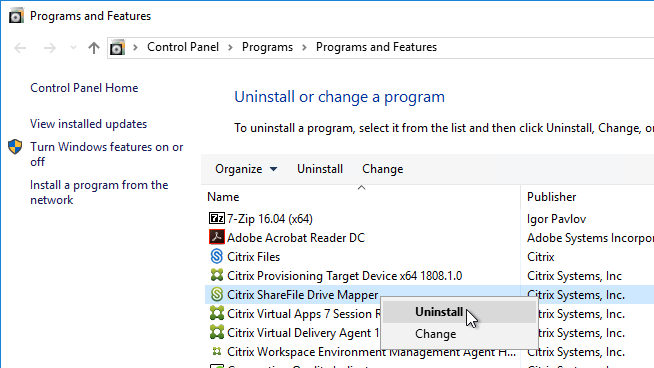Image resolution: width=654 pixels, height=368 pixels.
Task: Click the Citrix Virtual Apps 7 icon
Action: coord(216,313)
